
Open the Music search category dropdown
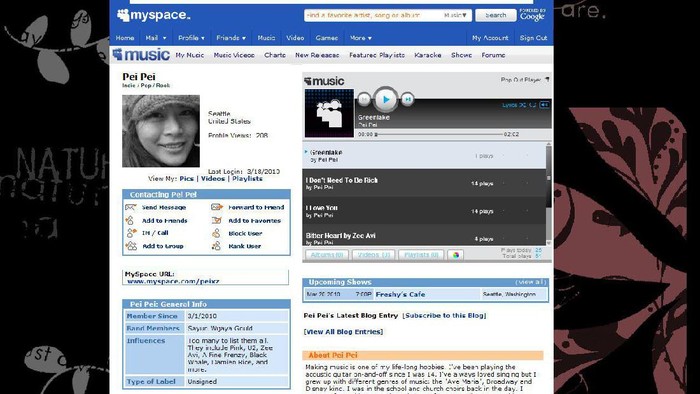[x=455, y=15]
